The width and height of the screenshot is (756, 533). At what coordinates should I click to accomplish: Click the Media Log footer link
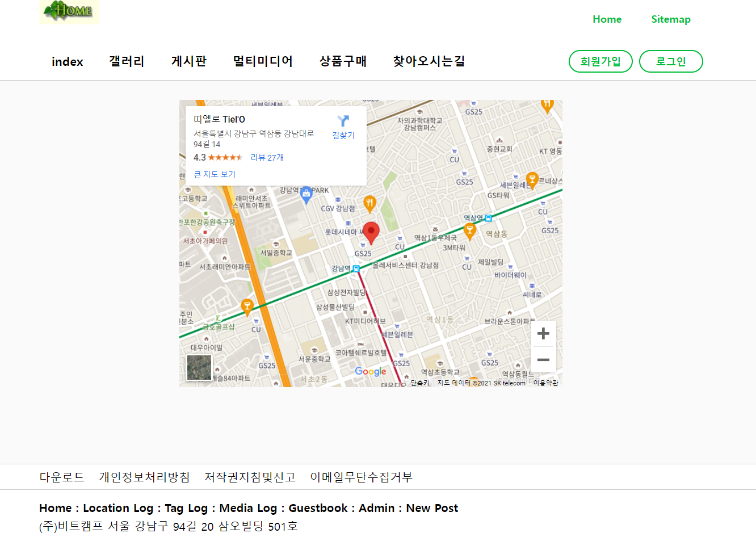(248, 508)
